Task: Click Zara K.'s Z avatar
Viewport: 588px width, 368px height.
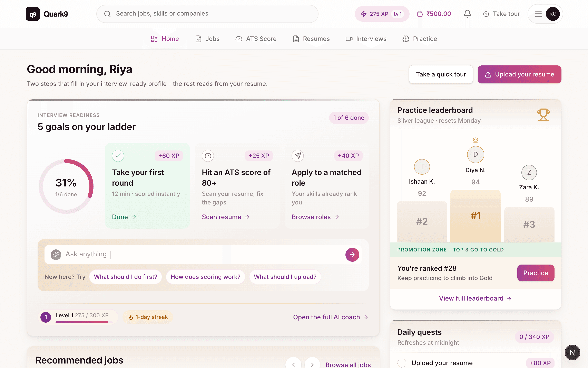Action: 529,172
